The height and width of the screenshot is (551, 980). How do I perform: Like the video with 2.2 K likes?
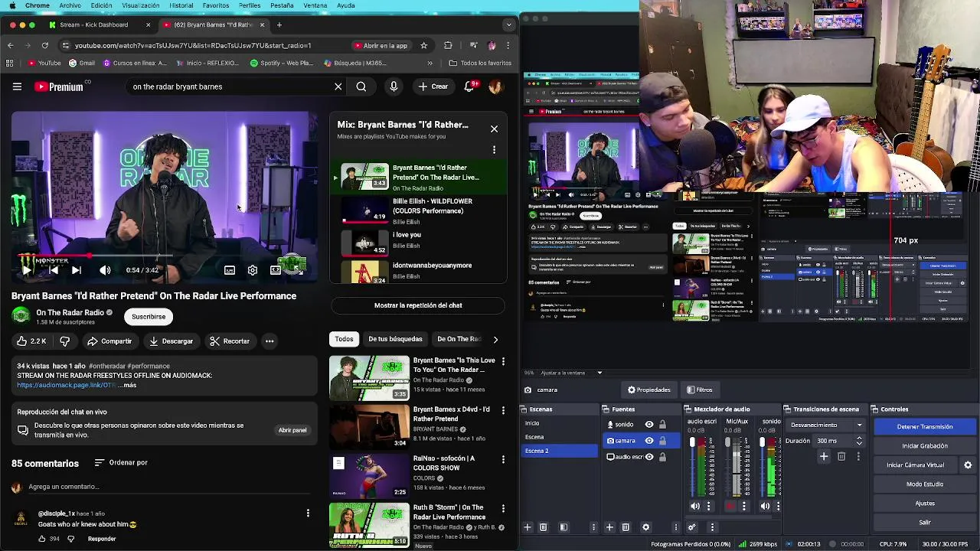point(31,341)
